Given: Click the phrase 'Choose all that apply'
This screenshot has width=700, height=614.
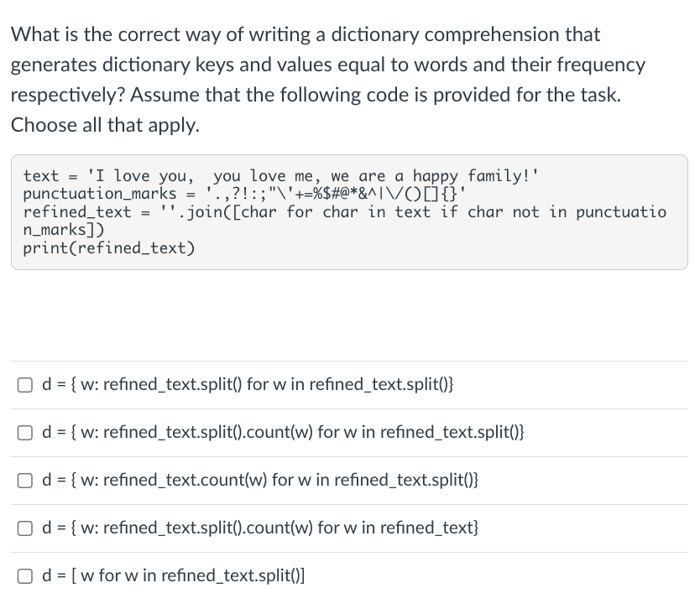Looking at the screenshot, I should pyautogui.click(x=104, y=125).
